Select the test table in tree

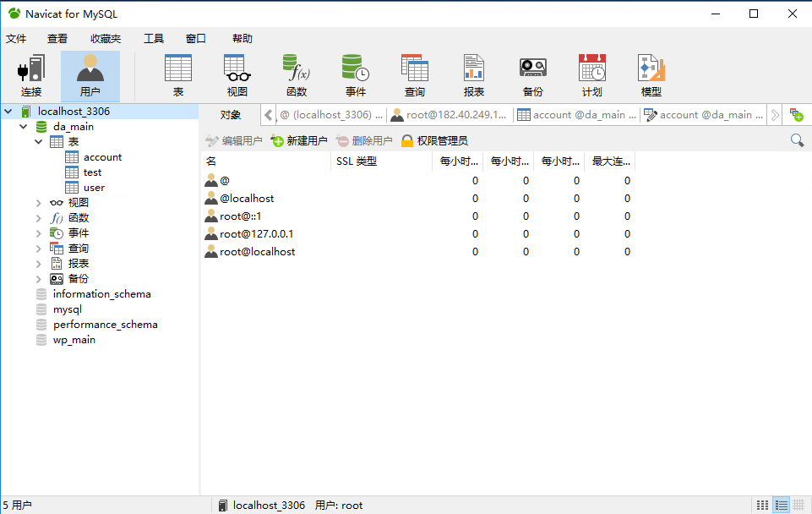coord(93,172)
